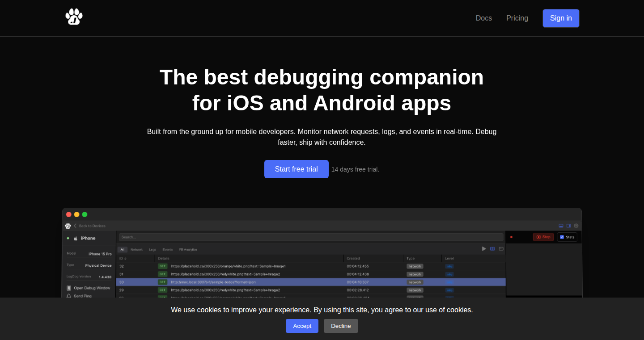The height and width of the screenshot is (340, 644).
Task: Click the GET badge in row 31
Action: [x=163, y=274]
